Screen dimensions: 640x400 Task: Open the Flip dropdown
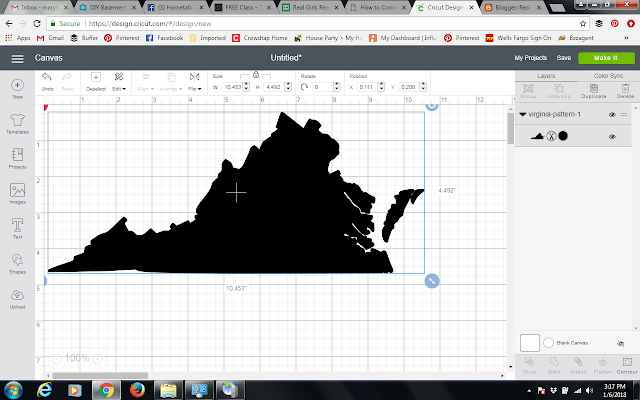194,81
